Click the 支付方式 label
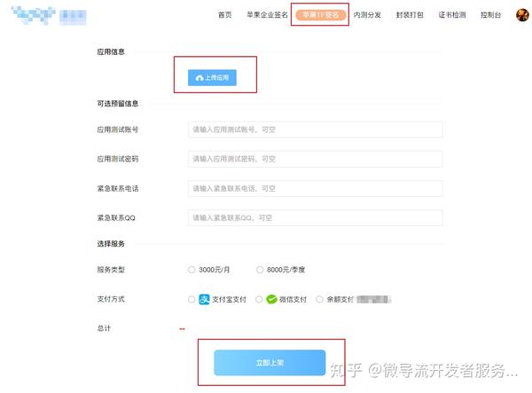 (x=111, y=299)
